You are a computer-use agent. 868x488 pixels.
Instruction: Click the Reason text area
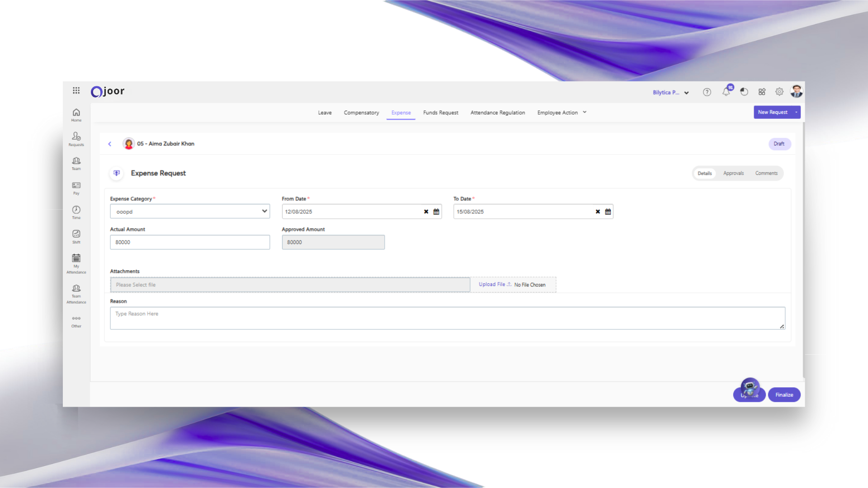click(447, 319)
